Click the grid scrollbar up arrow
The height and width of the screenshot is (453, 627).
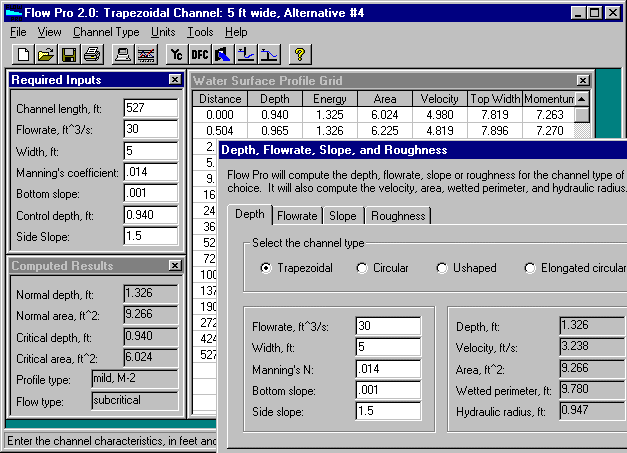click(x=582, y=99)
